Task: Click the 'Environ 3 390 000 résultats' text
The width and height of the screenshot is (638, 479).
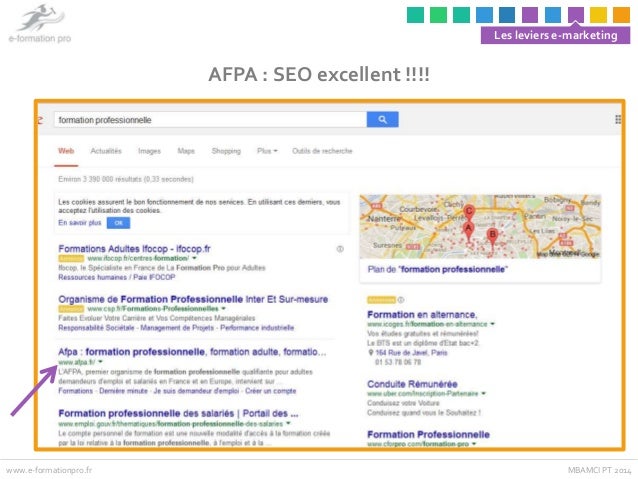Action: [x=126, y=179]
